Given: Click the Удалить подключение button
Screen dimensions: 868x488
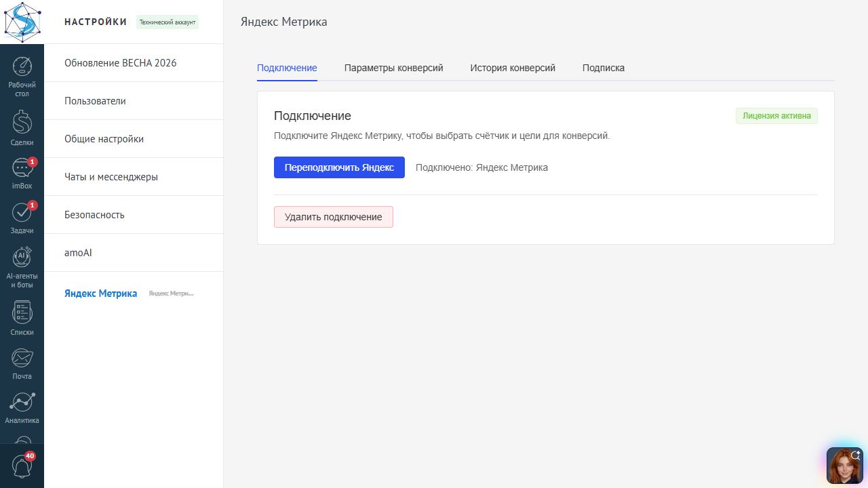Looking at the screenshot, I should pyautogui.click(x=334, y=217).
